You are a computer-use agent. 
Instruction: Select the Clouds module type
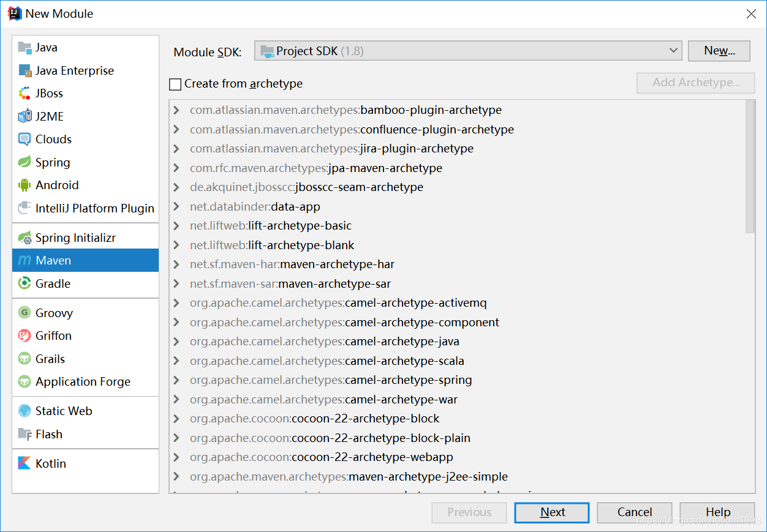(x=85, y=140)
